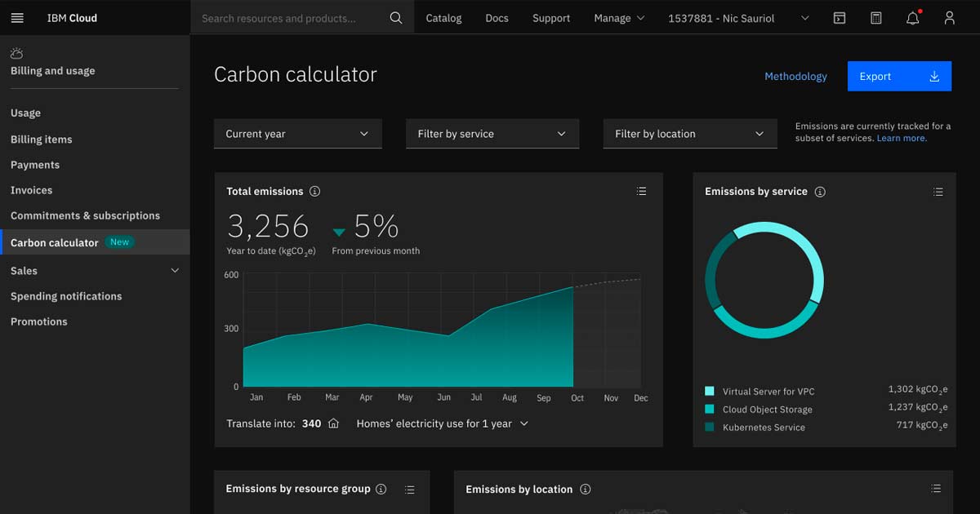Image resolution: width=980 pixels, height=514 pixels.
Task: Open the Filter by location dropdown
Action: pos(690,134)
